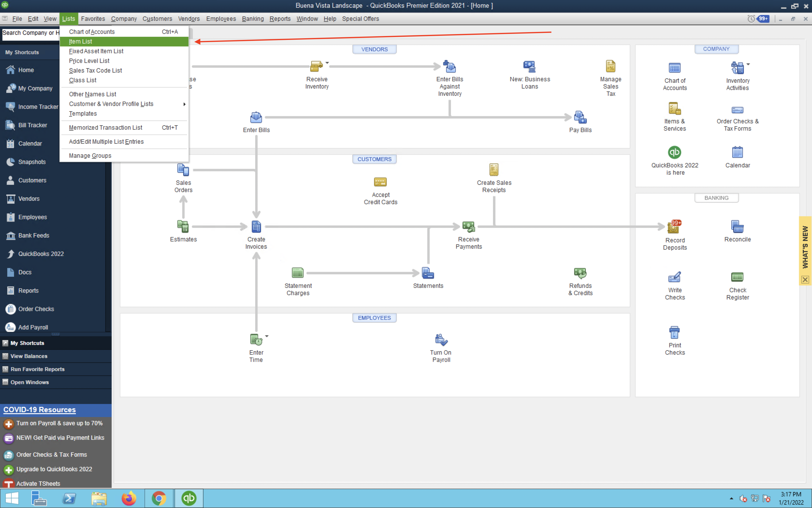Open Record Deposits icon
The image size is (812, 508).
[674, 227]
